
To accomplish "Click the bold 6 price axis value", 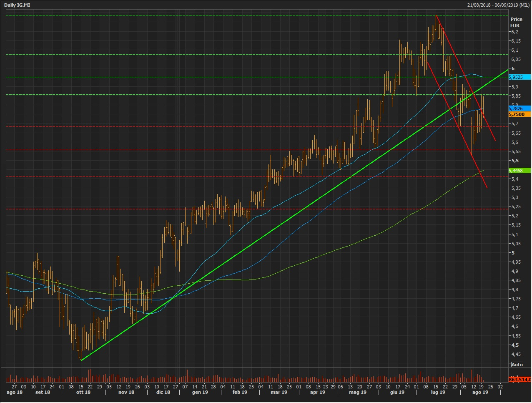I will pos(513,68).
